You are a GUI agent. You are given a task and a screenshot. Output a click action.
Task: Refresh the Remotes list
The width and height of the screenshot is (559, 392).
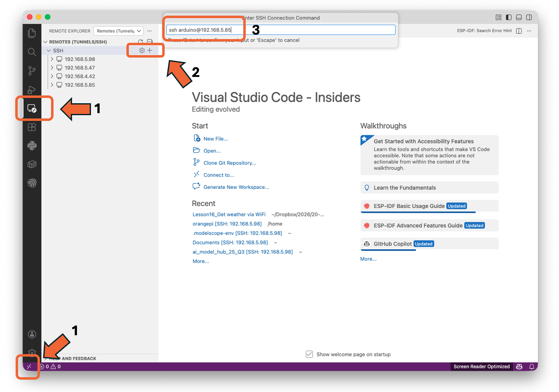(141, 42)
